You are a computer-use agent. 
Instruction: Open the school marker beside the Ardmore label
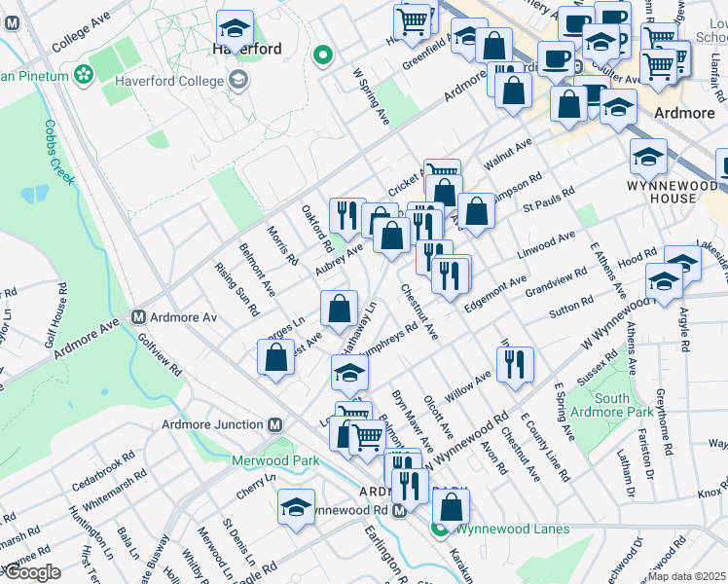[618, 109]
